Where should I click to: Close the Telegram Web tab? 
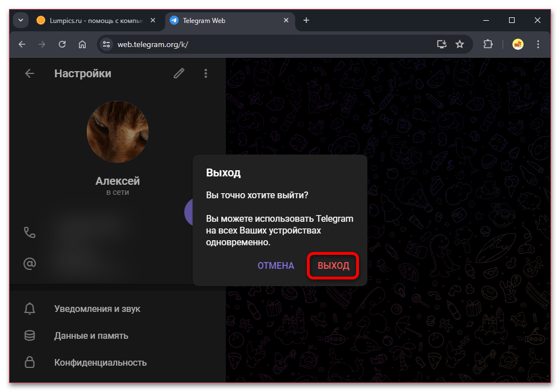coord(286,20)
